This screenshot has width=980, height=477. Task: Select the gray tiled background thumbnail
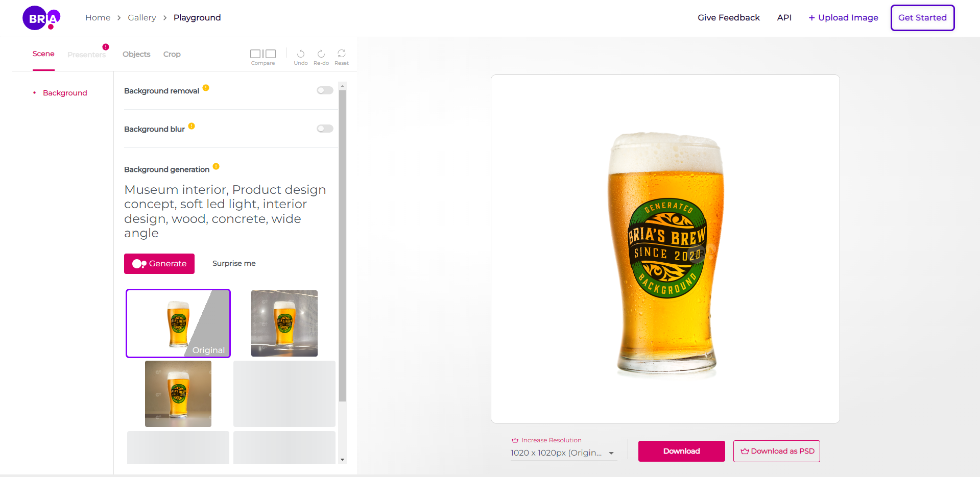pos(284,323)
